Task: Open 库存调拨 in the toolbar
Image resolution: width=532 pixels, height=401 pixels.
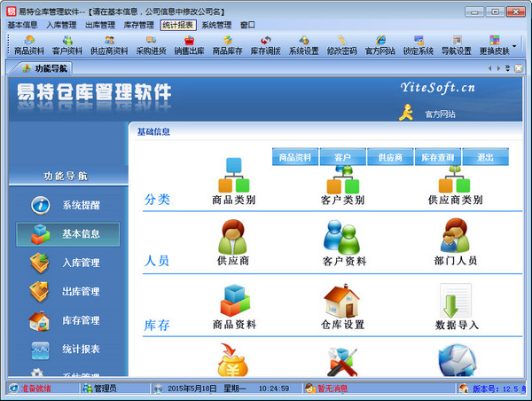Action: pyautogui.click(x=265, y=45)
